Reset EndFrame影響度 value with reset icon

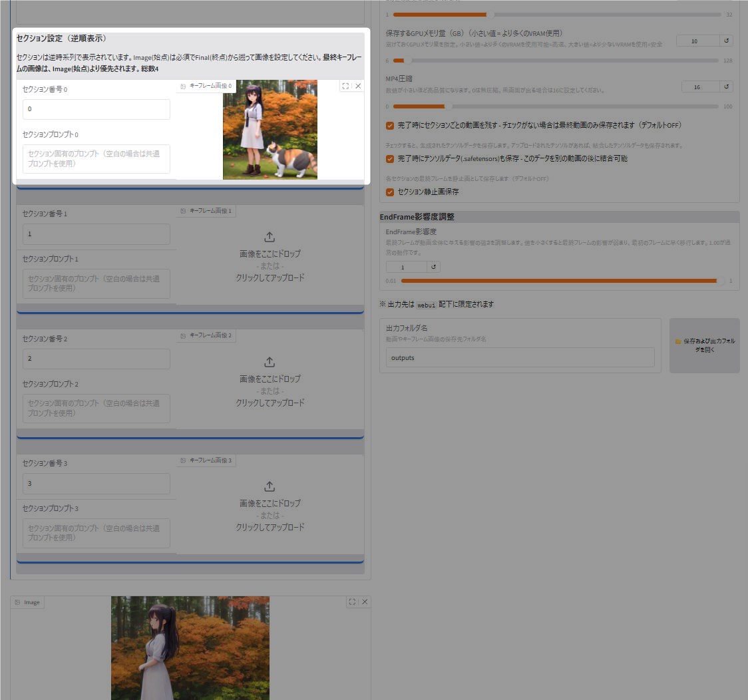434,267
